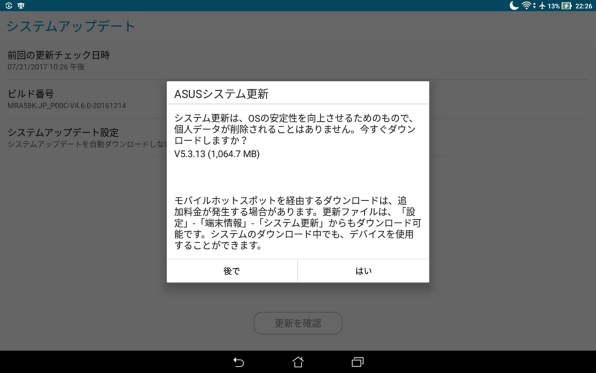Select the ビルド番号 row
This screenshot has height=373, width=596.
298,99
